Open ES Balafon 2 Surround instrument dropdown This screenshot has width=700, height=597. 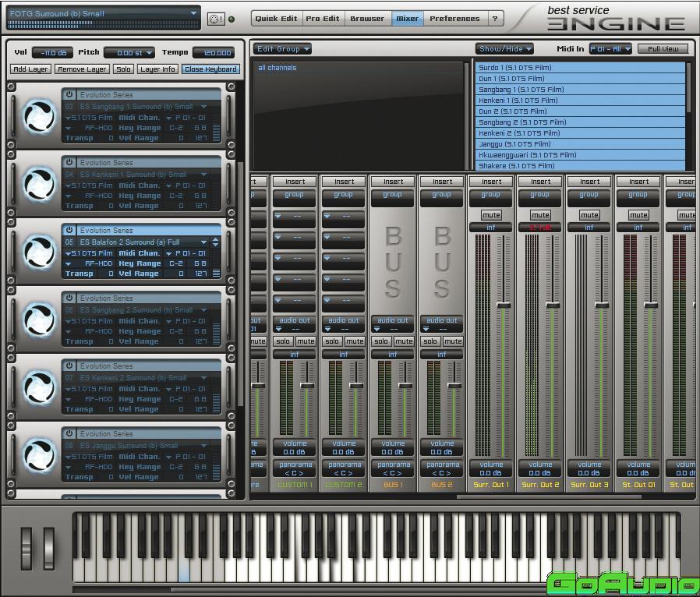point(204,242)
